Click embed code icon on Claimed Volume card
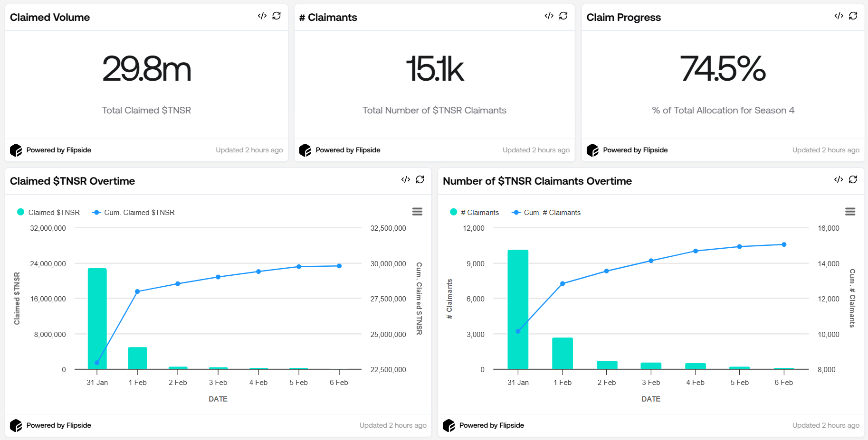Image resolution: width=868 pixels, height=440 pixels. point(262,16)
